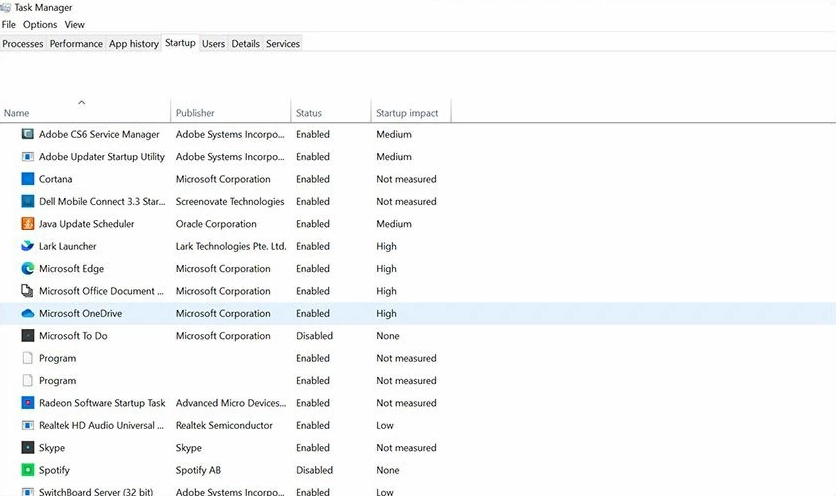
Task: Switch to the Performance tab
Action: point(76,44)
